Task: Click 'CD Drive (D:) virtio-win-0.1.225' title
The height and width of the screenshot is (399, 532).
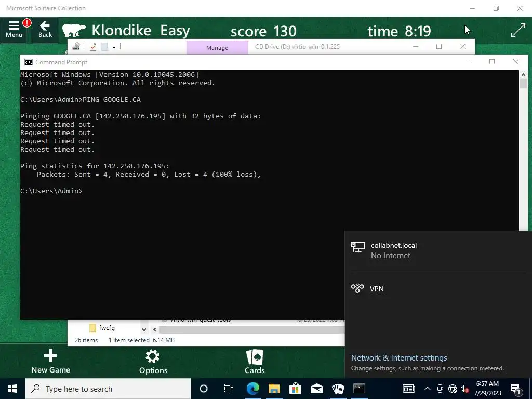Action: pos(297,46)
